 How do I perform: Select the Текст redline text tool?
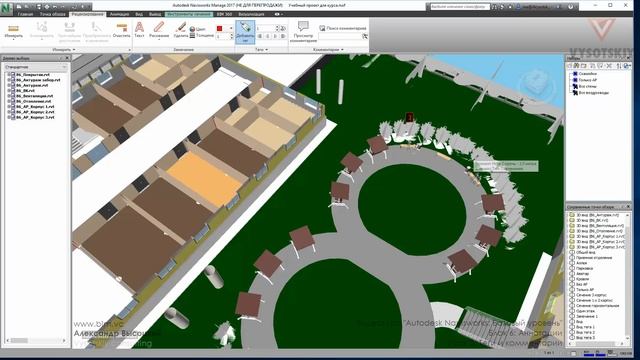tap(139, 30)
